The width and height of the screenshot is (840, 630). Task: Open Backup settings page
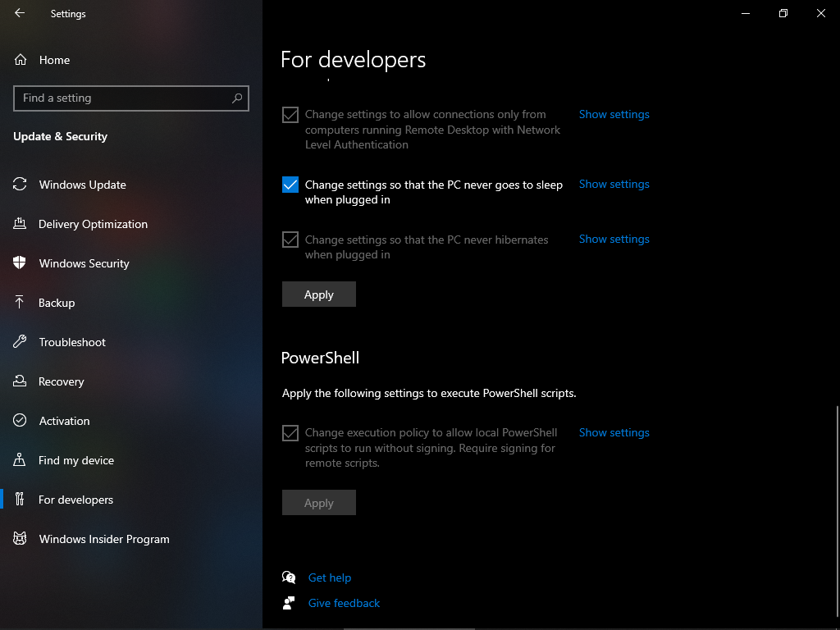click(131, 303)
